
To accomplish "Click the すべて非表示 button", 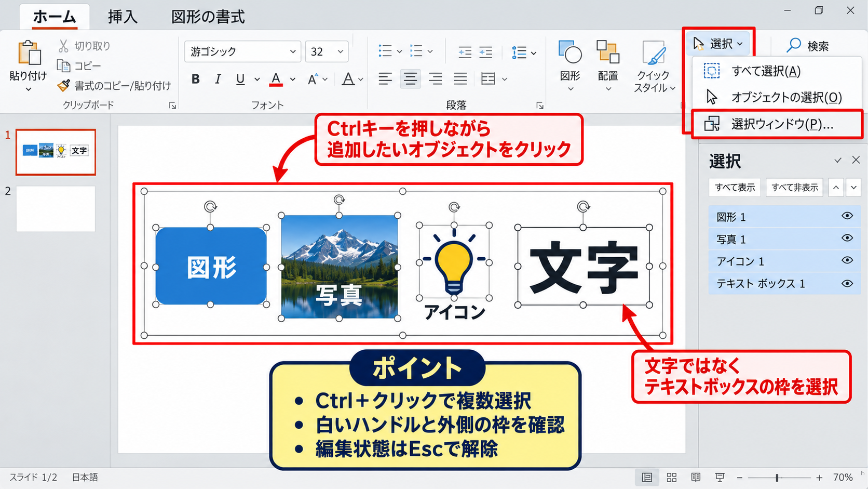I will tap(794, 188).
